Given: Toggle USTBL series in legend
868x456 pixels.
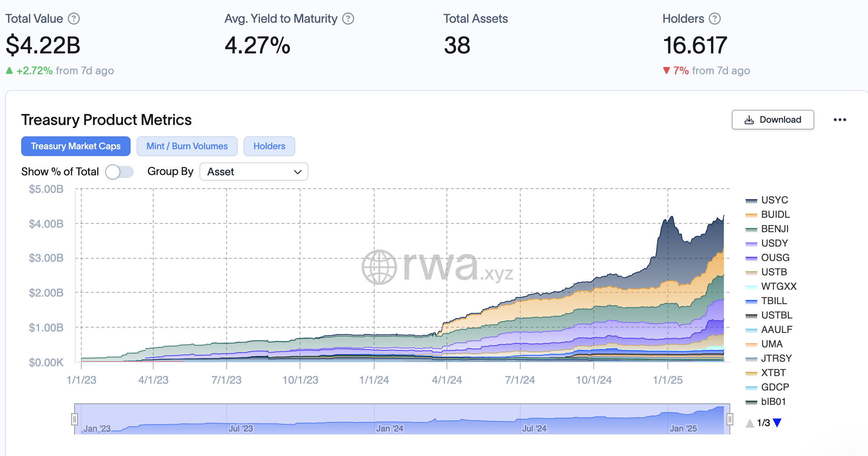Looking at the screenshot, I should (769, 315).
